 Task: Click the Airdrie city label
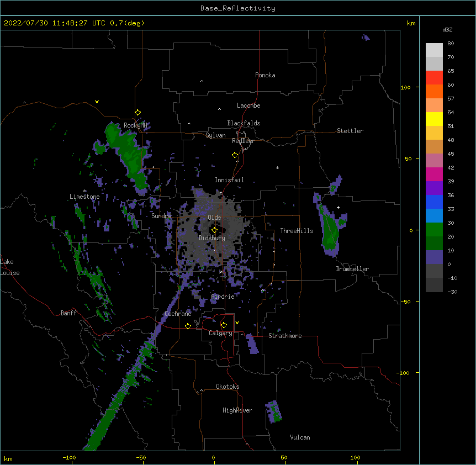223,297
